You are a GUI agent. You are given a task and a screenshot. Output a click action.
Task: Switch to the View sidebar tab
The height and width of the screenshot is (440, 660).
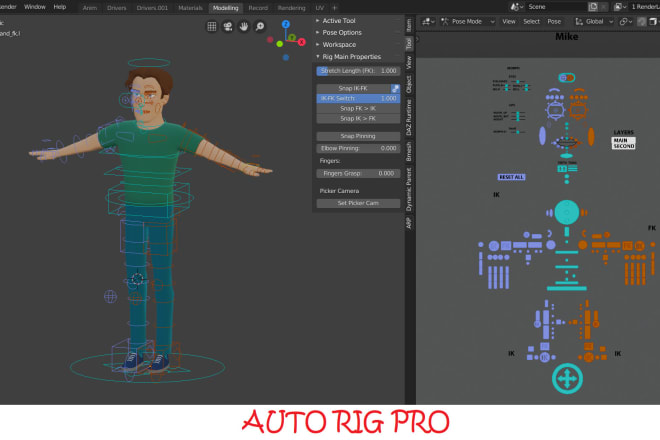pos(409,63)
